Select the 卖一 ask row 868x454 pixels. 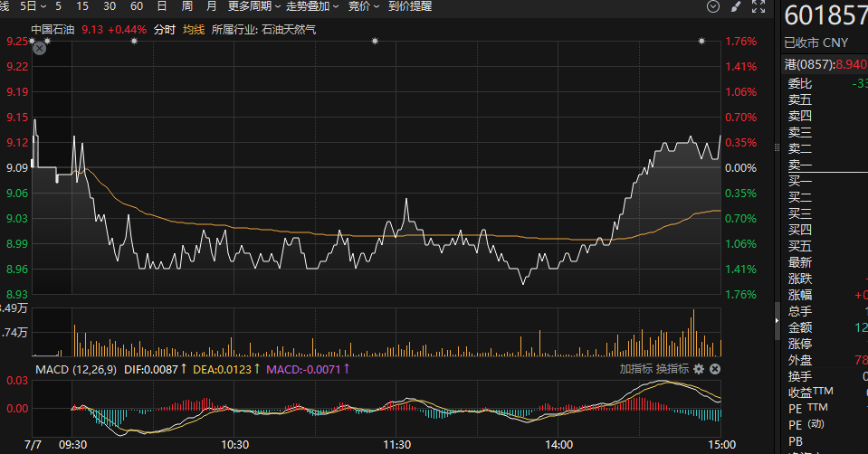point(825,165)
